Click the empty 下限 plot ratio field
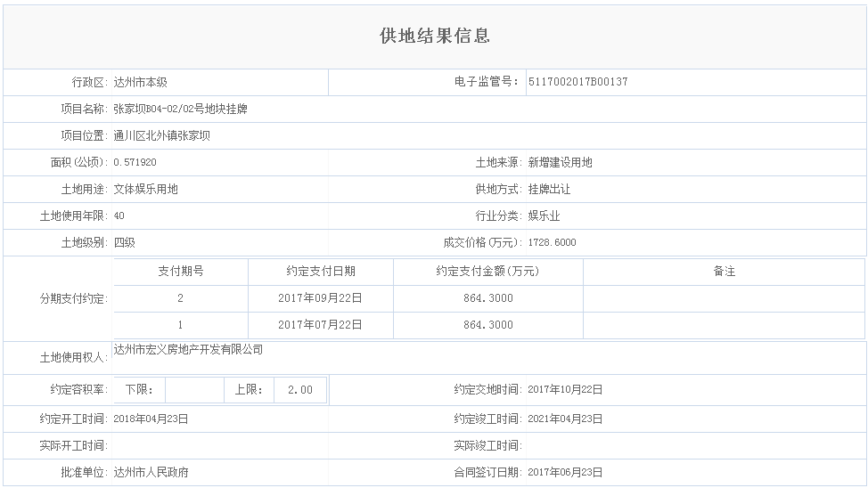Image resolution: width=868 pixels, height=488 pixels. point(194,390)
